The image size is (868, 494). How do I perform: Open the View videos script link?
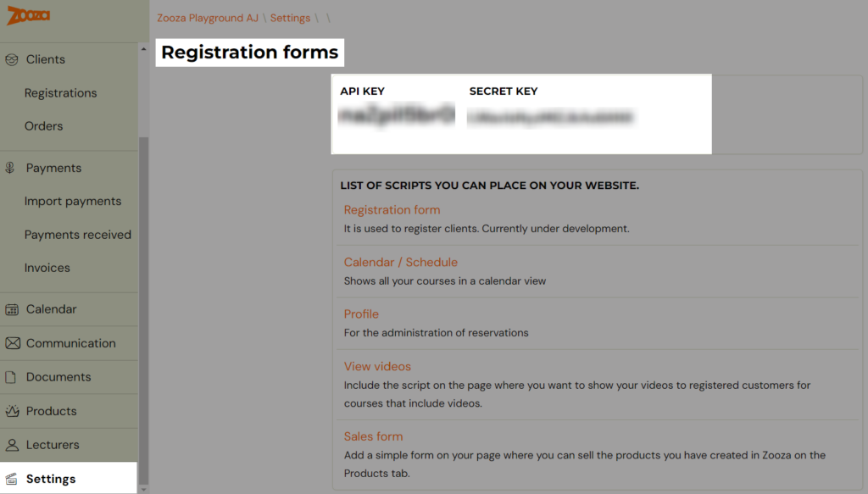click(x=377, y=366)
